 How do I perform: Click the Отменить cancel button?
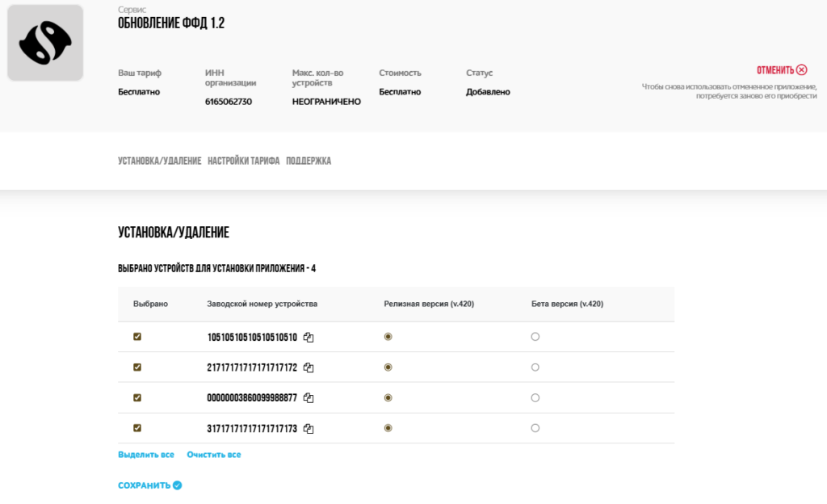[x=781, y=70]
